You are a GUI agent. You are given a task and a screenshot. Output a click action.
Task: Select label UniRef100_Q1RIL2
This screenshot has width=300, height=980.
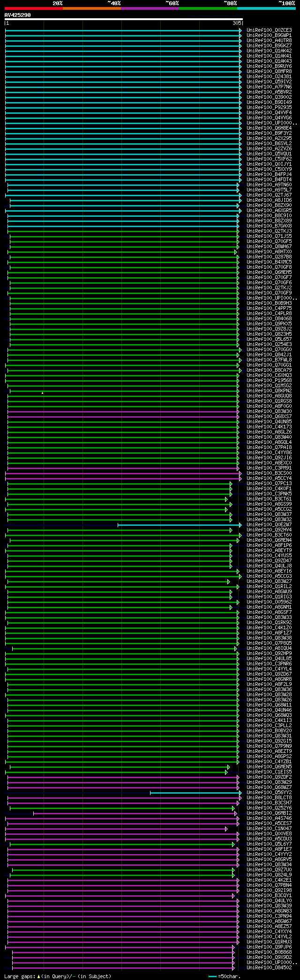pyautogui.click(x=269, y=587)
